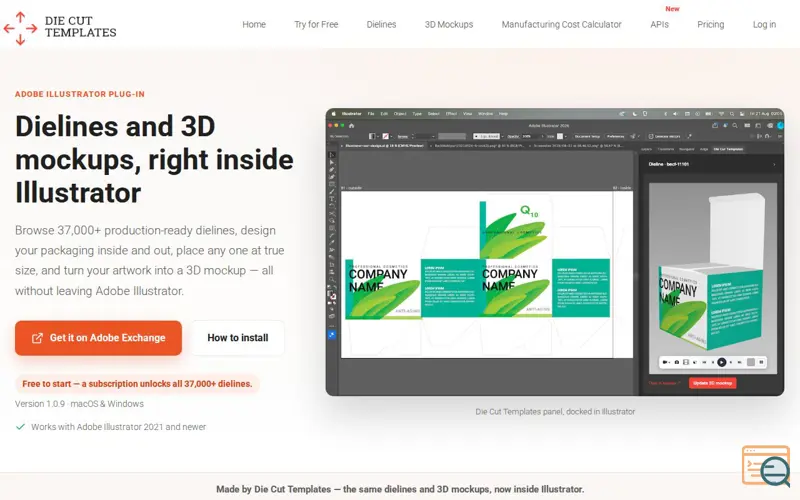The width and height of the screenshot is (800, 500).
Task: Click Preferences button in Illustrator screenshot
Action: (x=615, y=136)
